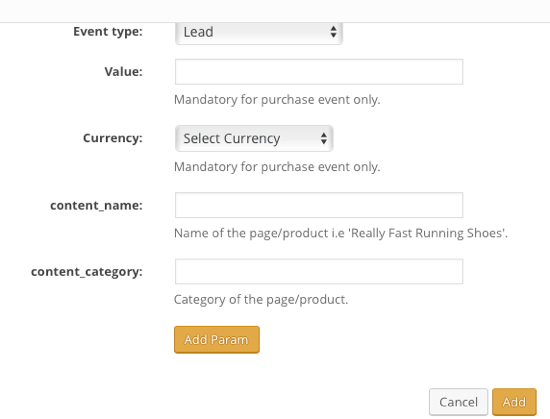The image size is (550, 419).
Task: Click 'Category of the page/product.' help text
Action: click(261, 300)
